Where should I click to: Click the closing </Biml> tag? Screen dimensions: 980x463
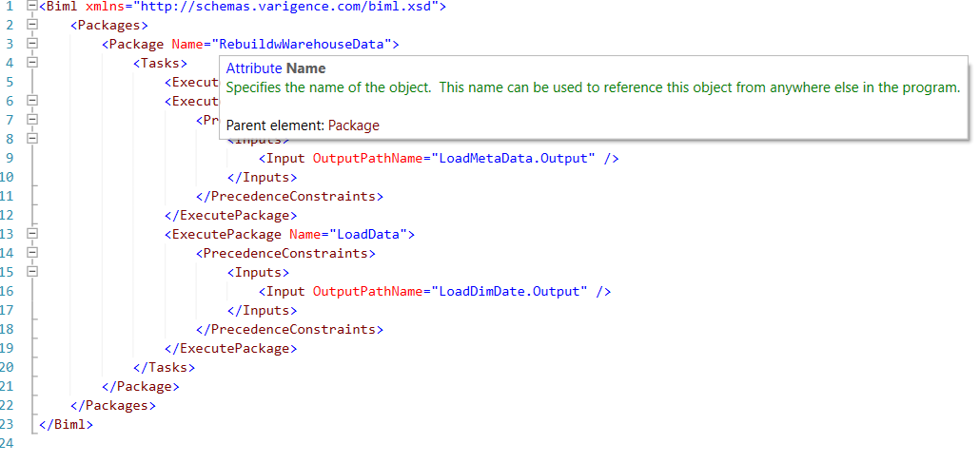[x=66, y=425]
